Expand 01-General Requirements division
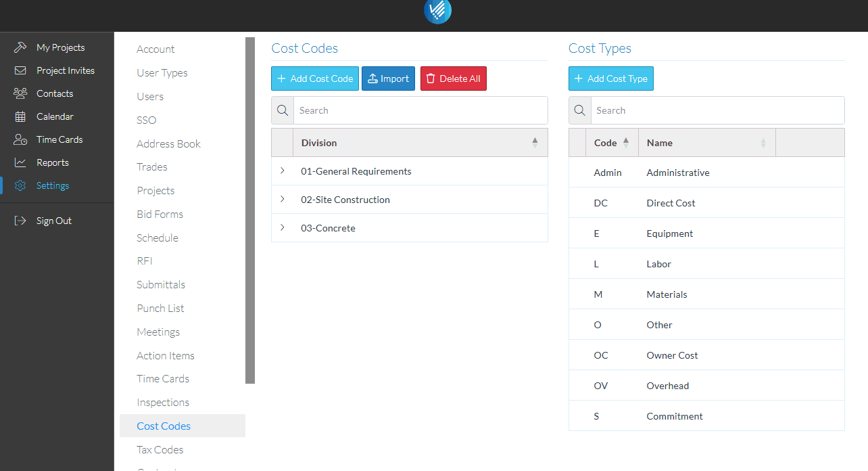This screenshot has height=471, width=868. (283, 171)
